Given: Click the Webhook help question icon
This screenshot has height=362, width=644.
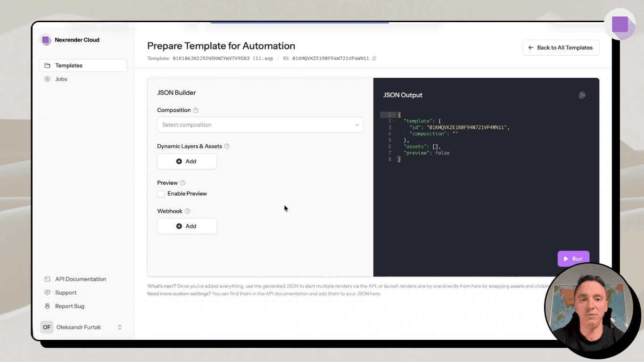Looking at the screenshot, I should [x=187, y=211].
